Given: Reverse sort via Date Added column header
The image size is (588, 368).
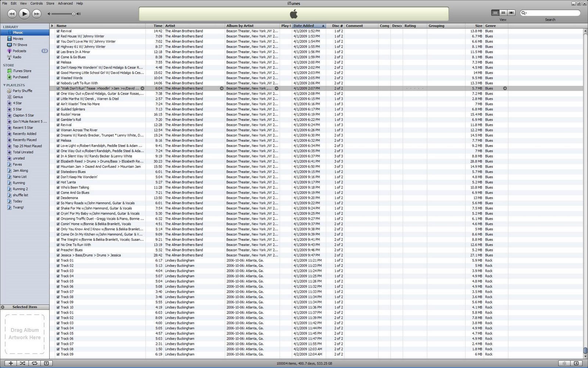Looking at the screenshot, I should 309,26.
